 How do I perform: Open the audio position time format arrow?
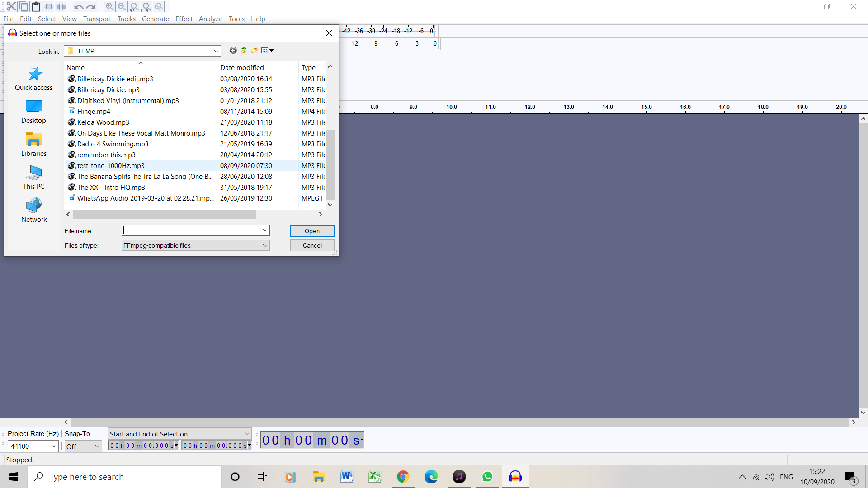pyautogui.click(x=362, y=440)
